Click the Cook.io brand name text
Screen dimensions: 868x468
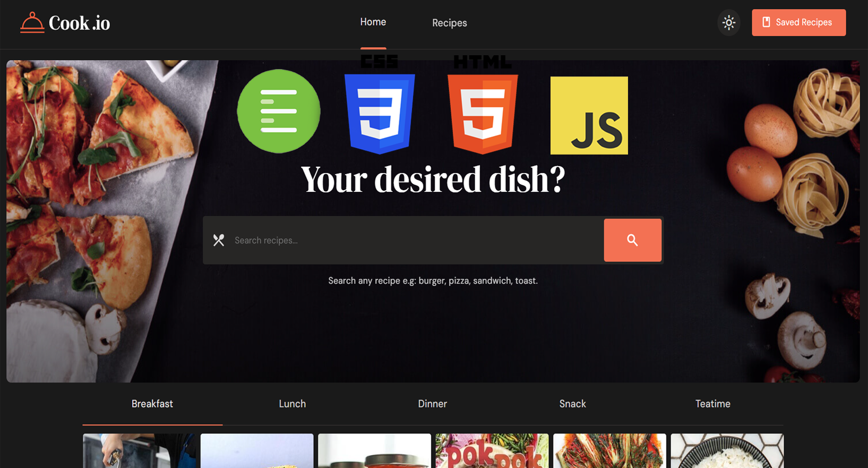[80, 23]
